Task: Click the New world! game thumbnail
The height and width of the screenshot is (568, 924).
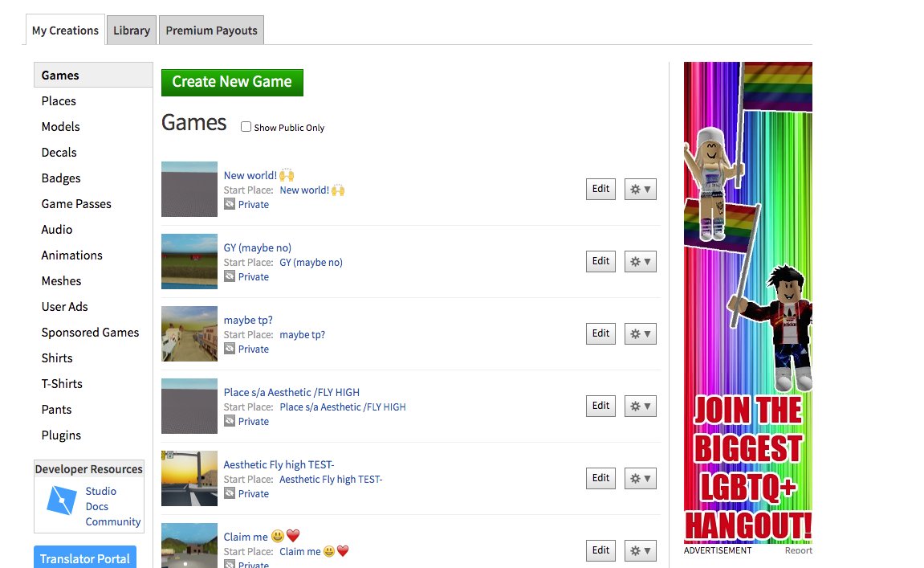Action: pyautogui.click(x=189, y=190)
